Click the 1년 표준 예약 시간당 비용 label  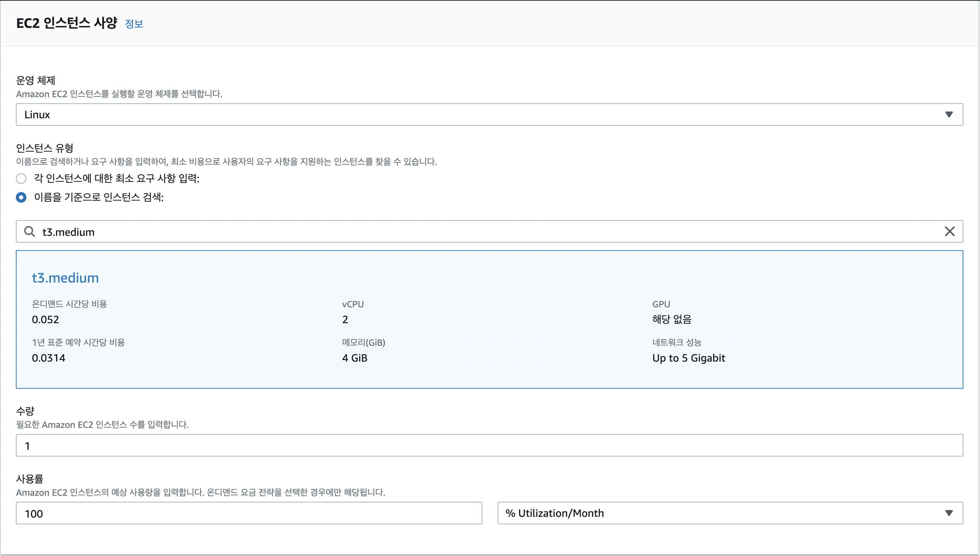pos(78,342)
